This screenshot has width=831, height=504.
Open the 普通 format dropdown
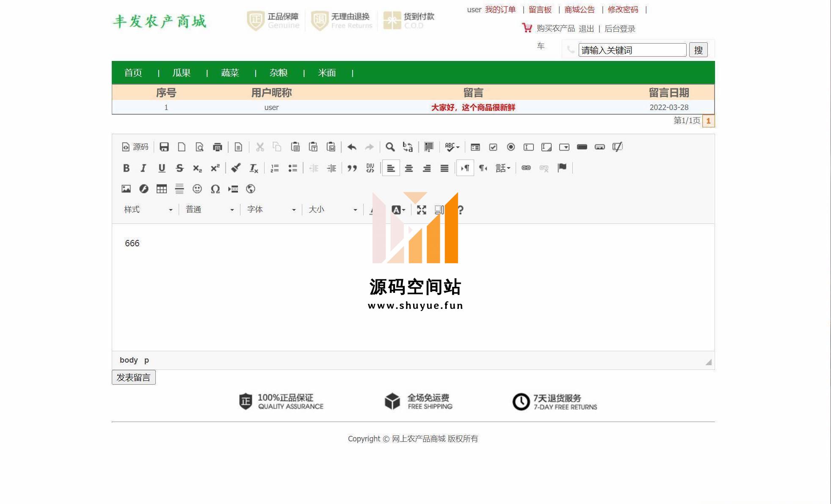[x=210, y=209]
